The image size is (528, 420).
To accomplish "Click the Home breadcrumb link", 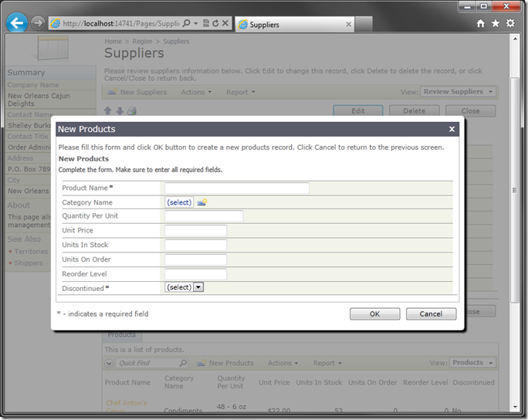I will click(x=113, y=41).
